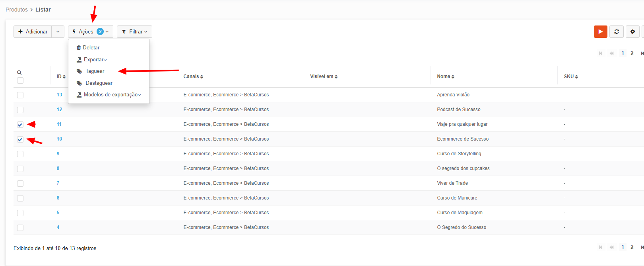
Task: Uncheck the checkbox for product 10
Action: pyautogui.click(x=20, y=139)
